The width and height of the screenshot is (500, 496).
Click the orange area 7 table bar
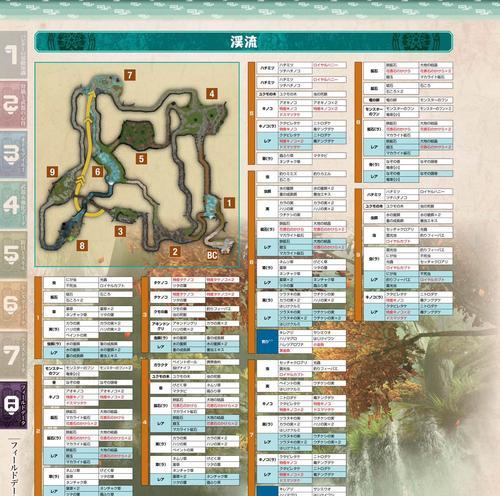251,428
